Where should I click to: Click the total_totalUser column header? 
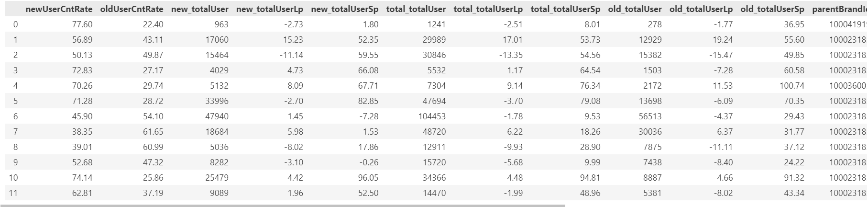416,9
